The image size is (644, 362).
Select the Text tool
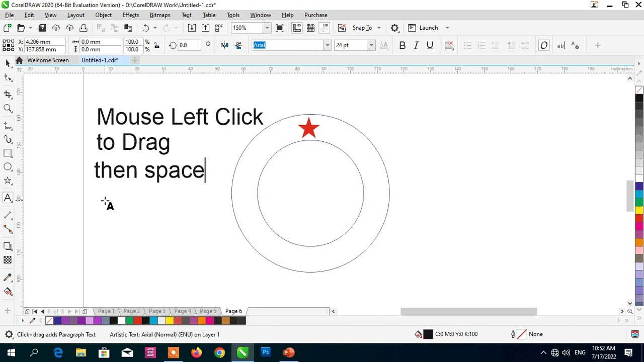[x=8, y=198]
